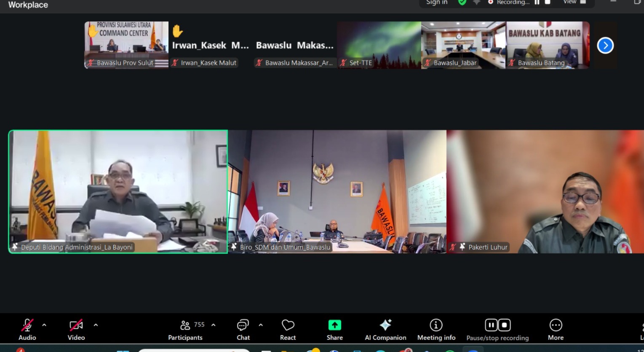Open the View layout menu
The width and height of the screenshot is (644, 352).
tap(575, 2)
